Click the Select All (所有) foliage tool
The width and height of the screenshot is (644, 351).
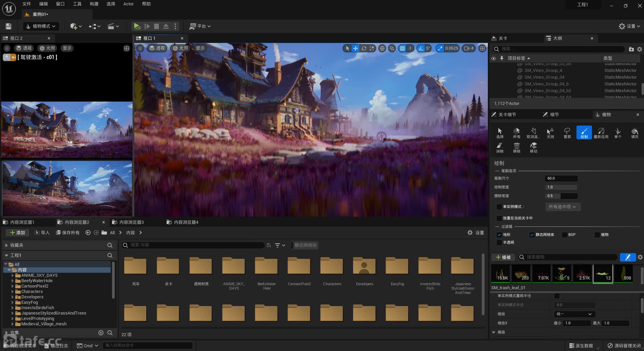pos(517,133)
